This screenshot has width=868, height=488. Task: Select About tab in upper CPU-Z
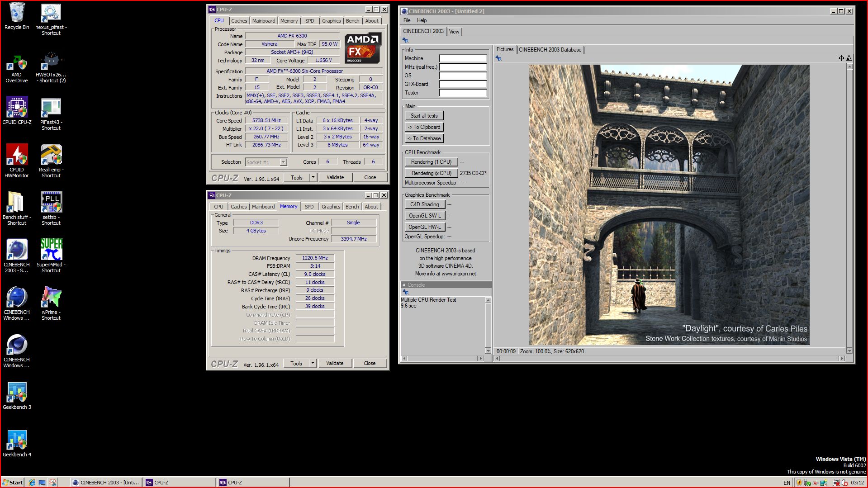click(x=372, y=21)
